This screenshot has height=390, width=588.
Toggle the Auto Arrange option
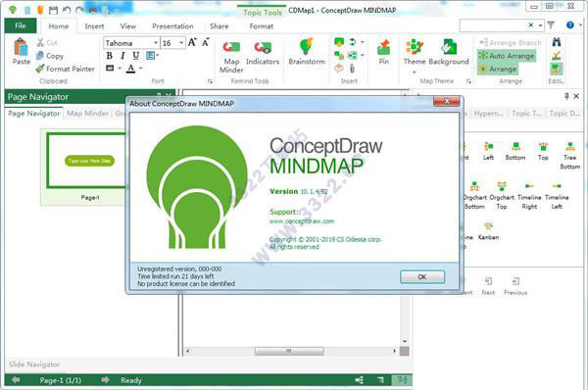pos(507,56)
